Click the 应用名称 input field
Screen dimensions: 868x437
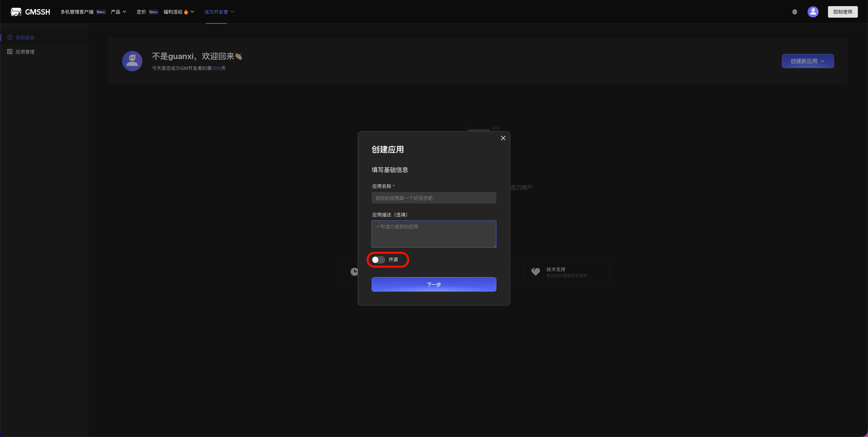[x=434, y=197]
